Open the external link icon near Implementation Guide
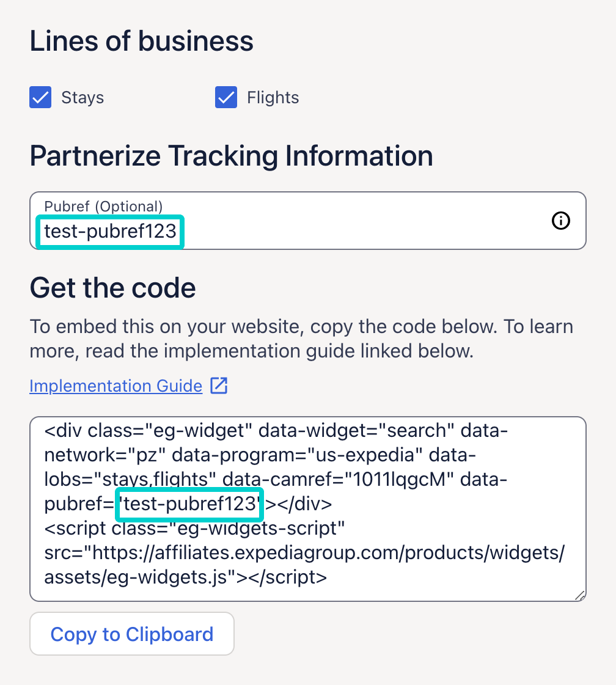 coord(220,385)
